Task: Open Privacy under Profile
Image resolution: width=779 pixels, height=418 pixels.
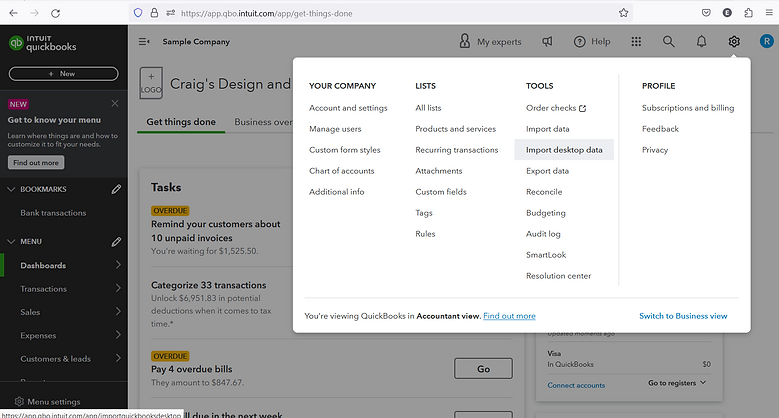Action: [655, 150]
